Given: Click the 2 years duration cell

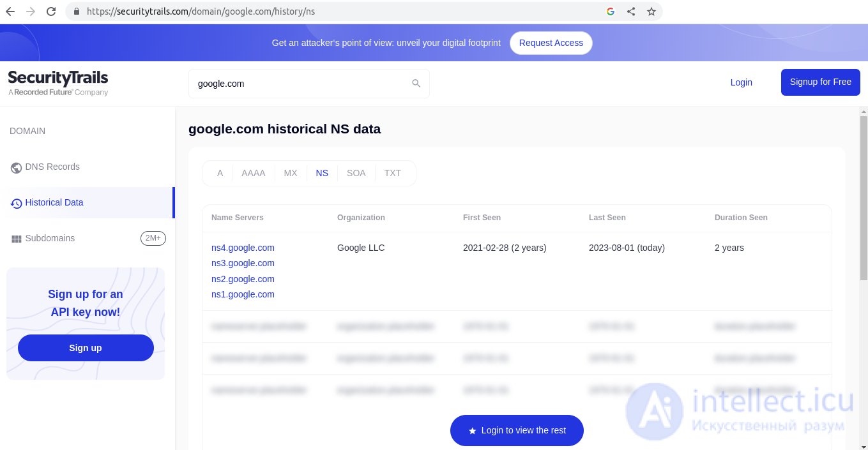Looking at the screenshot, I should click(x=729, y=248).
